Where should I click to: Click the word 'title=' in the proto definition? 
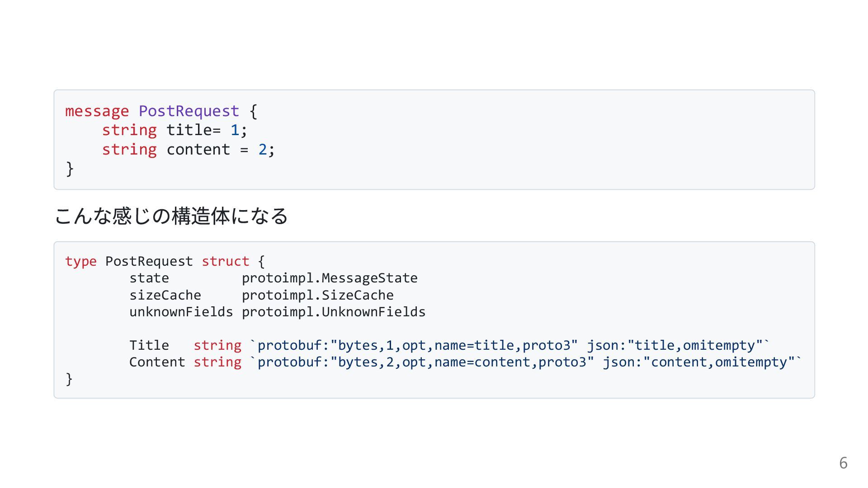193,130
